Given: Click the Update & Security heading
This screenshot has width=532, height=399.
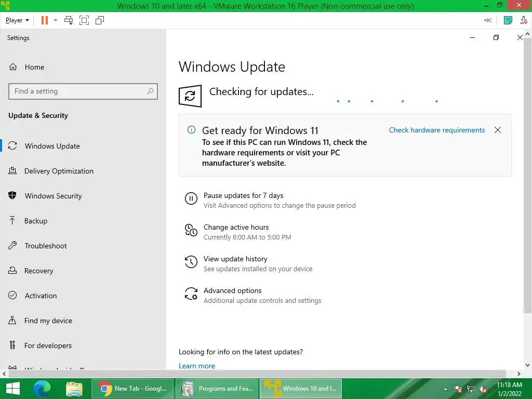Looking at the screenshot, I should (38, 115).
